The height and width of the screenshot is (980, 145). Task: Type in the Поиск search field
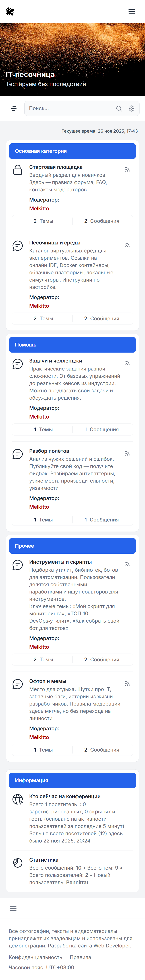pos(70,108)
